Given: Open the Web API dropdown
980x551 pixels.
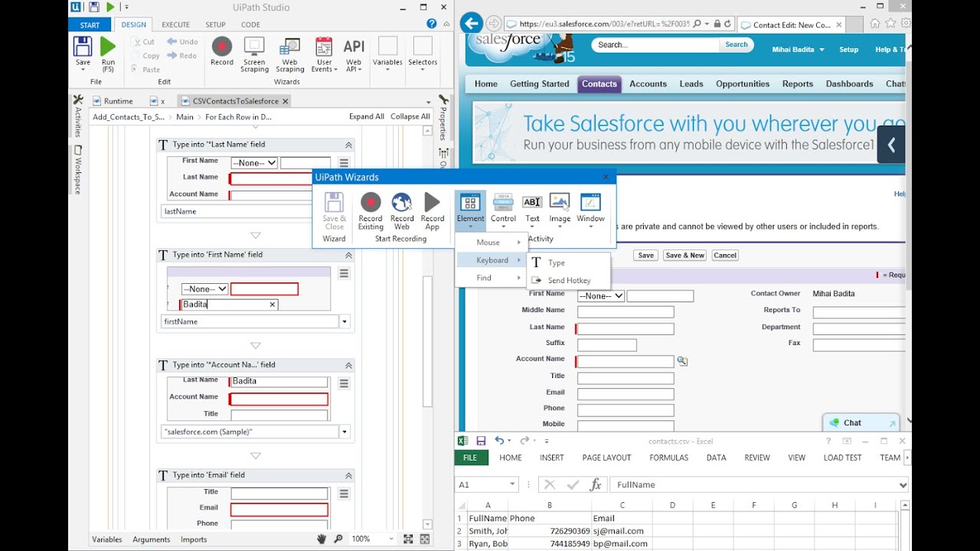Looking at the screenshot, I should pos(354,54).
